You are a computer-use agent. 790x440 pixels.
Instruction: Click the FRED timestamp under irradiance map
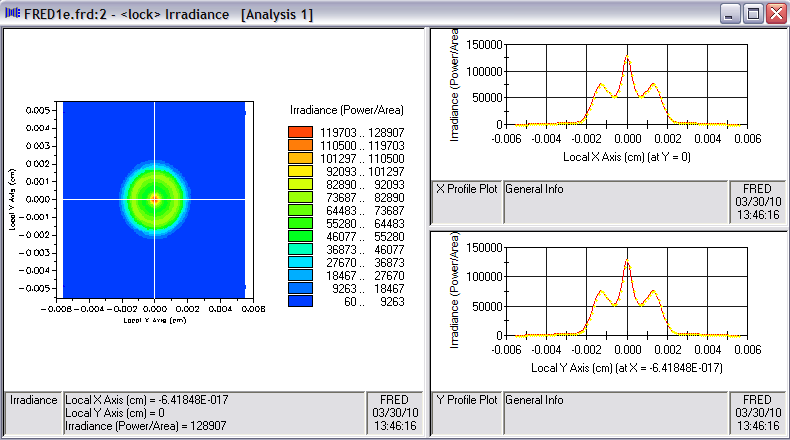coord(393,412)
